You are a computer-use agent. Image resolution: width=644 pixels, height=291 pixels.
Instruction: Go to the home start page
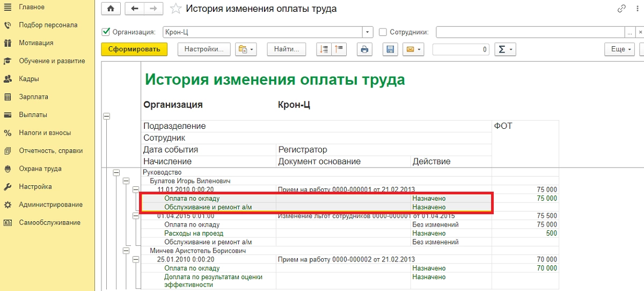[x=111, y=9]
